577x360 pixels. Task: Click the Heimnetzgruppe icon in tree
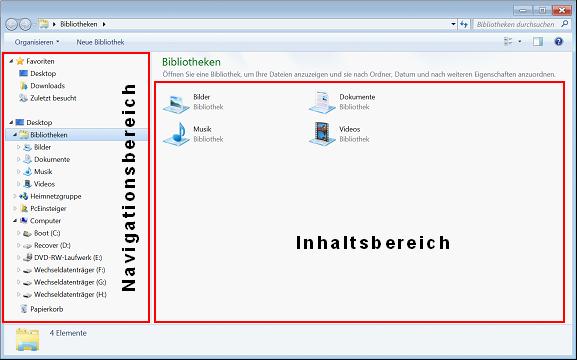pyautogui.click(x=24, y=196)
